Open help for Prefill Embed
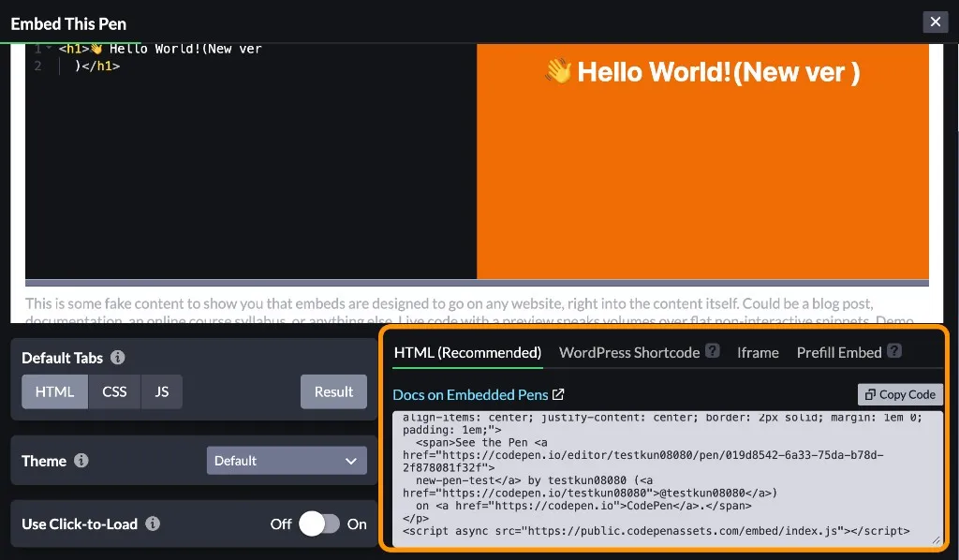The width and height of the screenshot is (959, 560). click(x=894, y=351)
